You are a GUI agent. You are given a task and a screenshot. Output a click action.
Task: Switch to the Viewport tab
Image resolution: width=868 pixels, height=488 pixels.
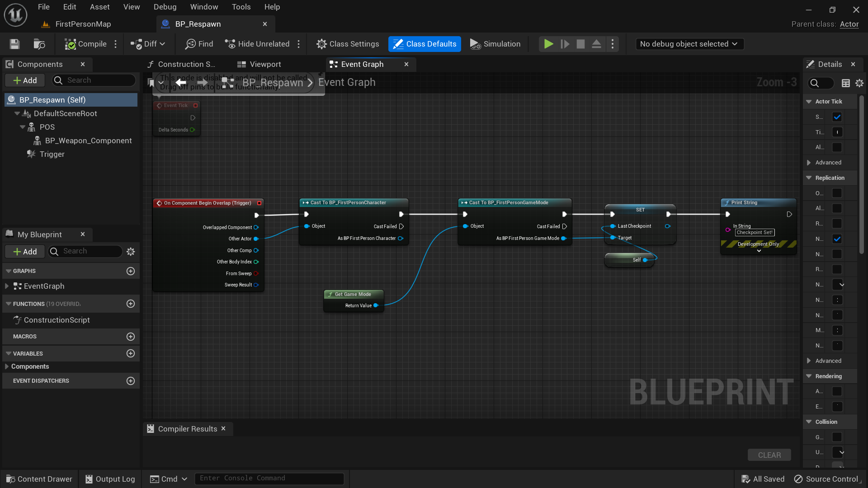[x=265, y=64]
